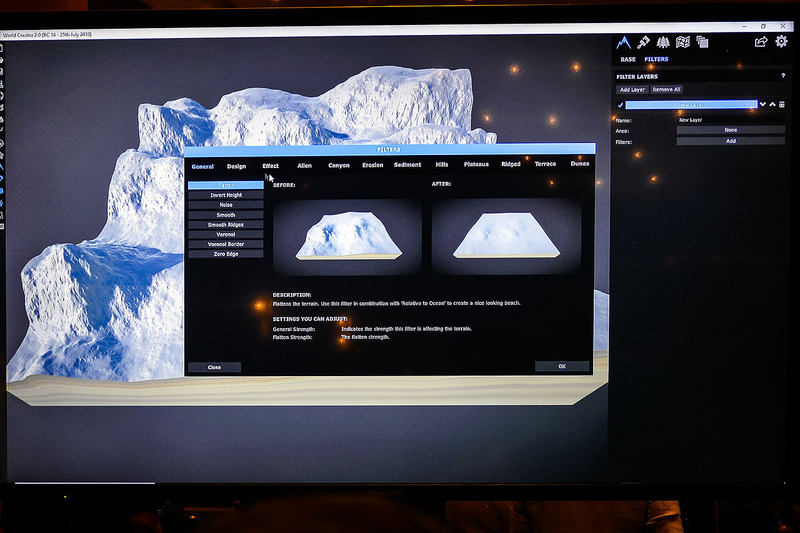The image size is (800, 533).
Task: Click the Filter Layers help question mark
Action: pos(783,76)
